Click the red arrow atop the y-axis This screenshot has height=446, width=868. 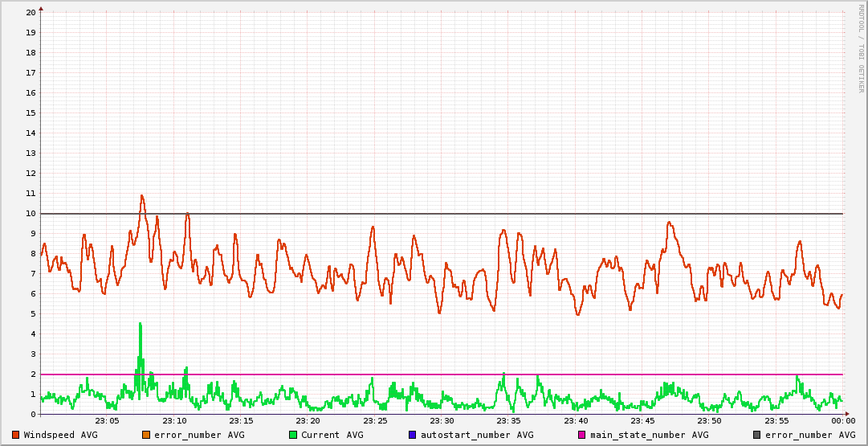pyautogui.click(x=41, y=9)
